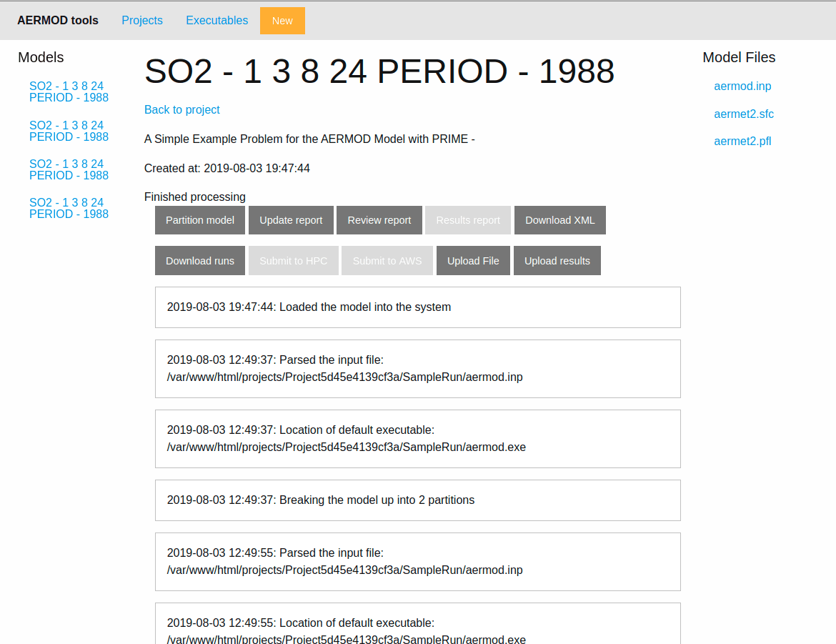
Task: Open the aermet2.sfc file link
Action: tap(743, 114)
